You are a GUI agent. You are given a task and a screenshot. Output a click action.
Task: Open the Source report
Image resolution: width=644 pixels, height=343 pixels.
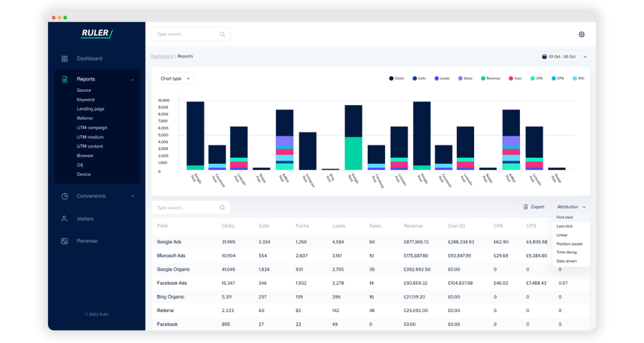pyautogui.click(x=84, y=90)
